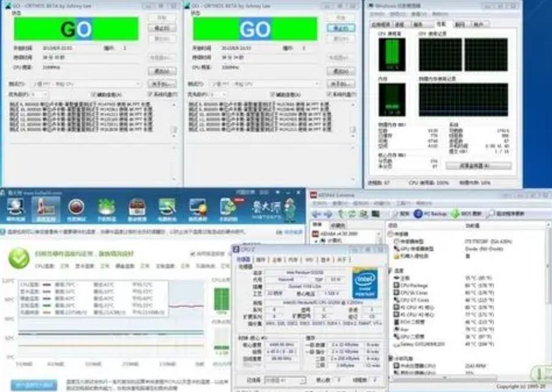Click the CPU usage gauge in Task Manager
Viewport: 552px width, 392px height.
392,54
